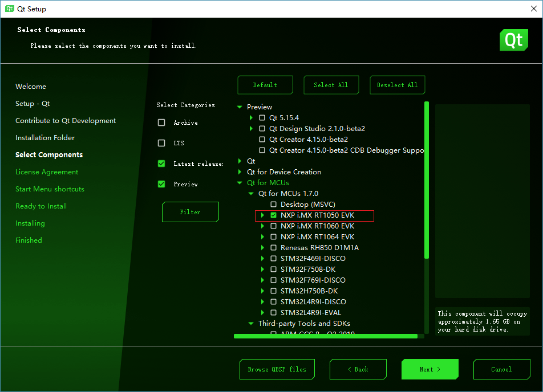Uncheck the Preview category checkbox
This screenshot has height=392, width=543.
tap(161, 183)
